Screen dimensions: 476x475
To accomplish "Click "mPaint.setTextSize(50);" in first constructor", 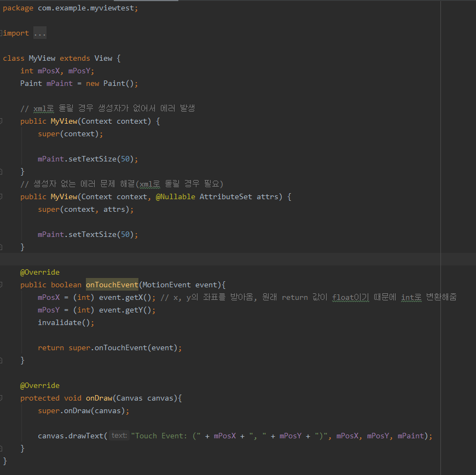I will [x=88, y=159].
